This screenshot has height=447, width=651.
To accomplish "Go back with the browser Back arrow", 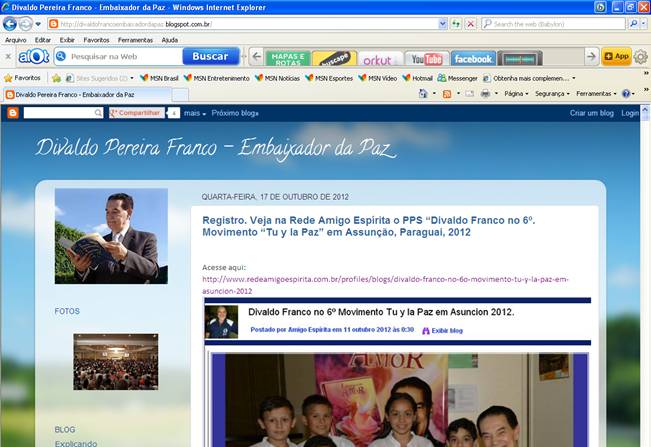I will click(x=10, y=24).
